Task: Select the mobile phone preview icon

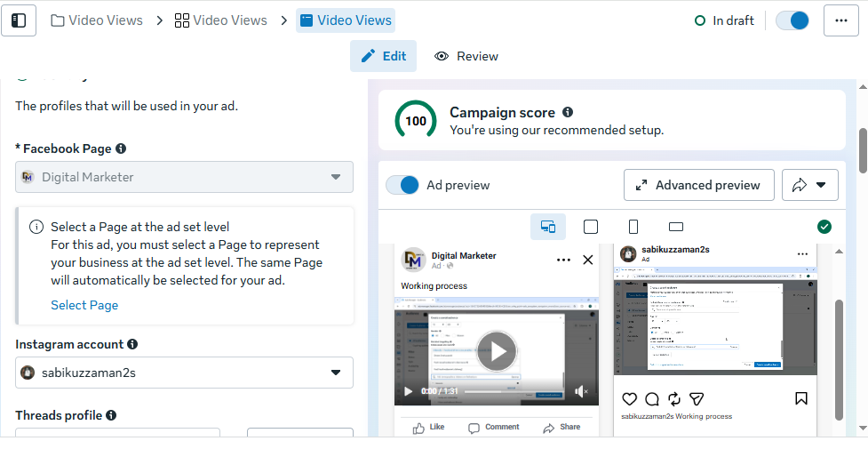Action: pos(633,227)
